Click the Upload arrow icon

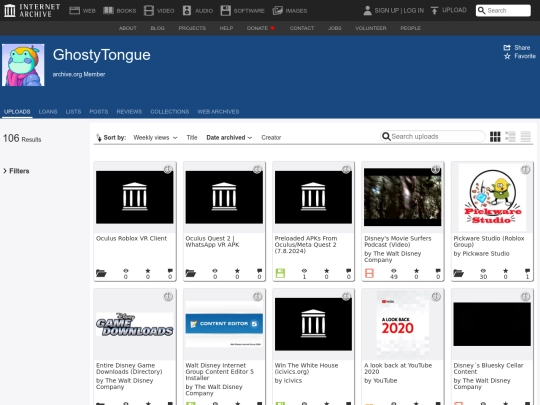tap(434, 10)
